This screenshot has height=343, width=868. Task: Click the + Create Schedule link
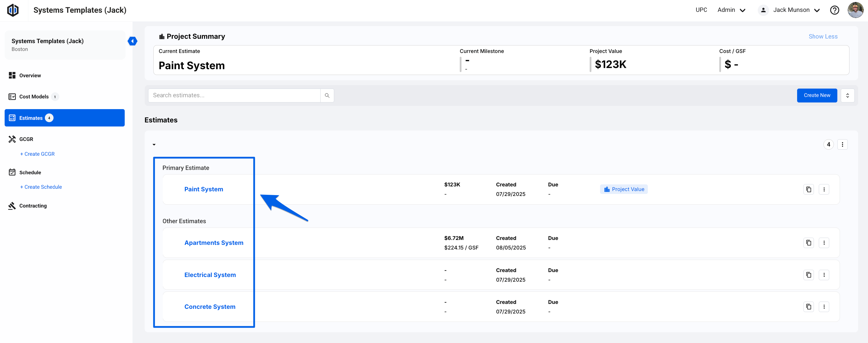[41, 187]
